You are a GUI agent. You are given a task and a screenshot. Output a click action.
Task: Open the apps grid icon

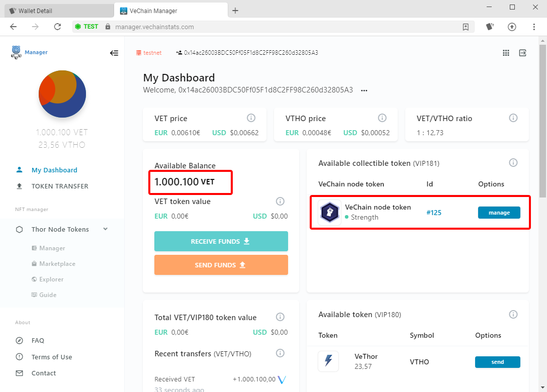(506, 53)
